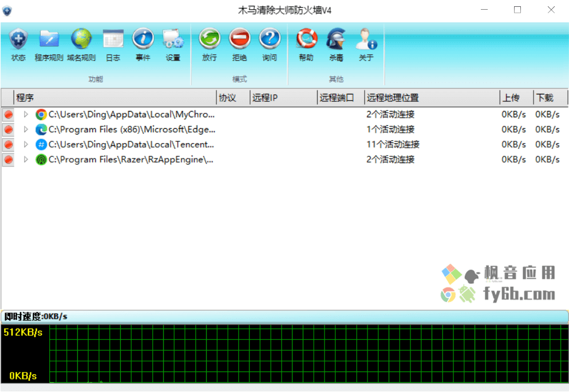Toggle red block button for MyChro row
Viewport: 569px width, 392px height.
(x=9, y=114)
